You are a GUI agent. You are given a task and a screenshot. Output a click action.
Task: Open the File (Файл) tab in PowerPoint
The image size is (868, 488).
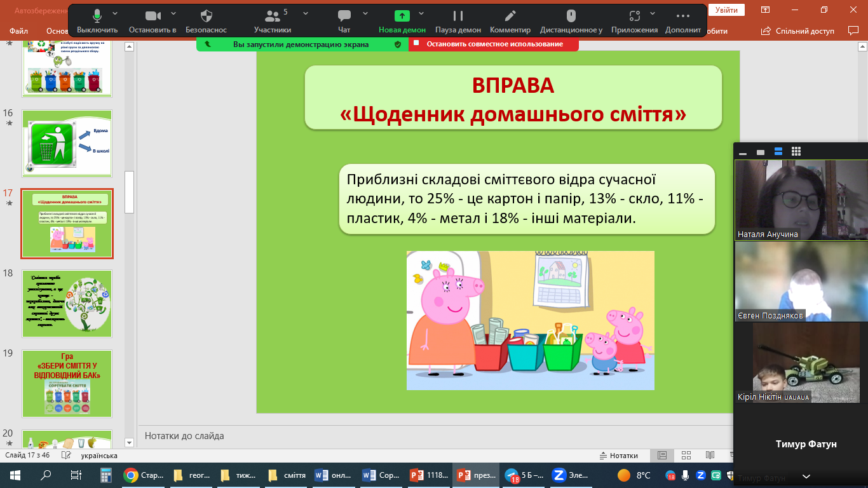pos(19,30)
